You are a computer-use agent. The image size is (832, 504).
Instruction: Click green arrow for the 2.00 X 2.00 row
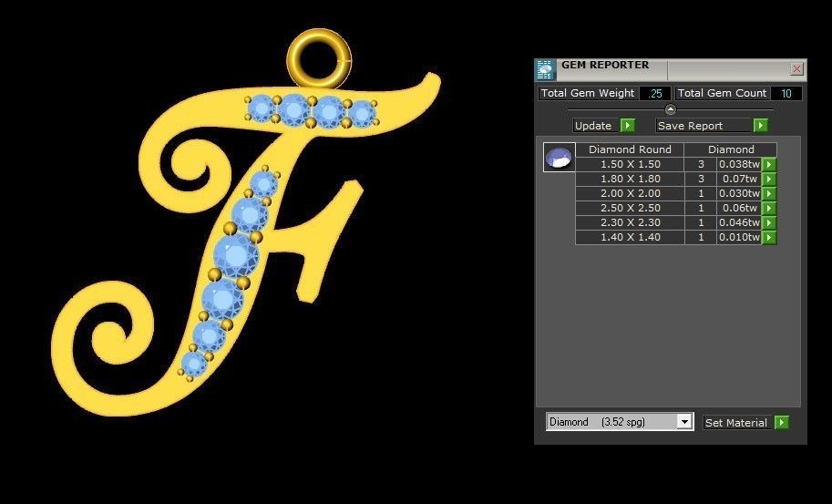[769, 193]
